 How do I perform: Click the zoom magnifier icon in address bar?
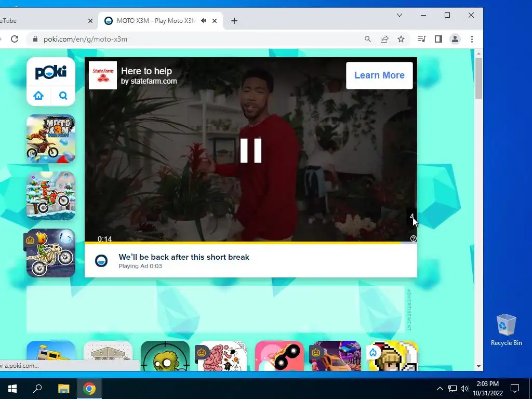tap(368, 39)
